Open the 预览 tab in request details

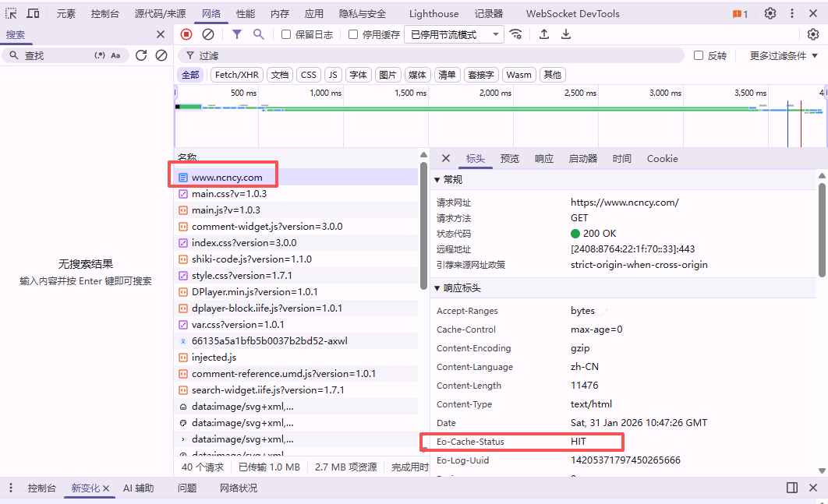[x=510, y=159]
